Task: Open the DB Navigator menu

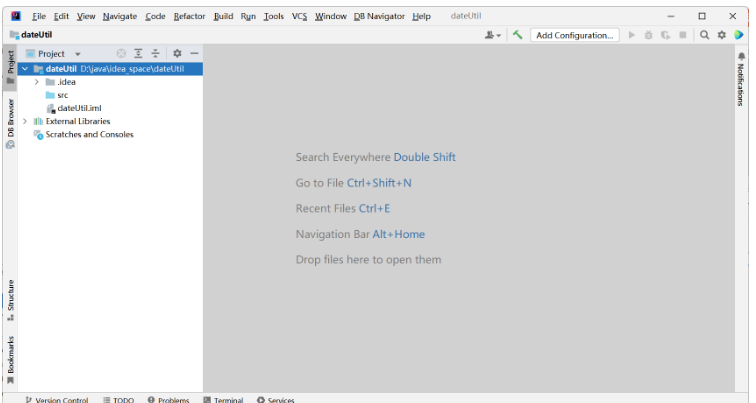Action: click(x=379, y=16)
